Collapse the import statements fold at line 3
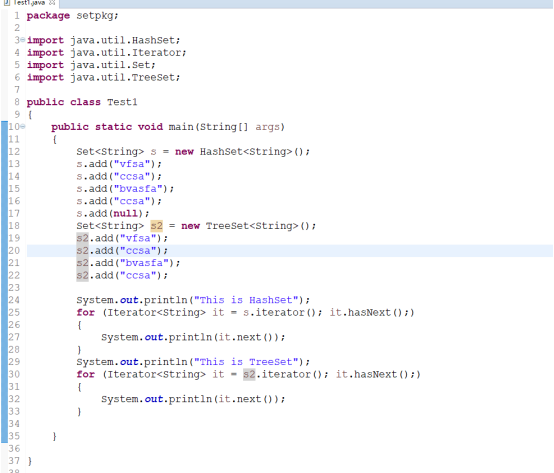 coord(23,40)
